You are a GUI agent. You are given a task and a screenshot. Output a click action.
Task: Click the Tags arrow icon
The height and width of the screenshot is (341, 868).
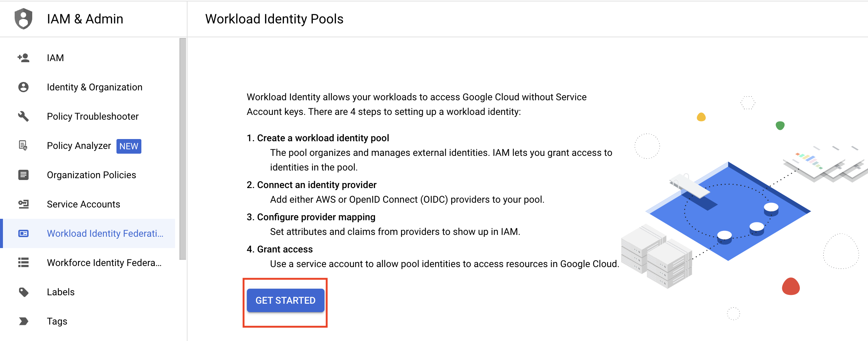click(x=23, y=321)
